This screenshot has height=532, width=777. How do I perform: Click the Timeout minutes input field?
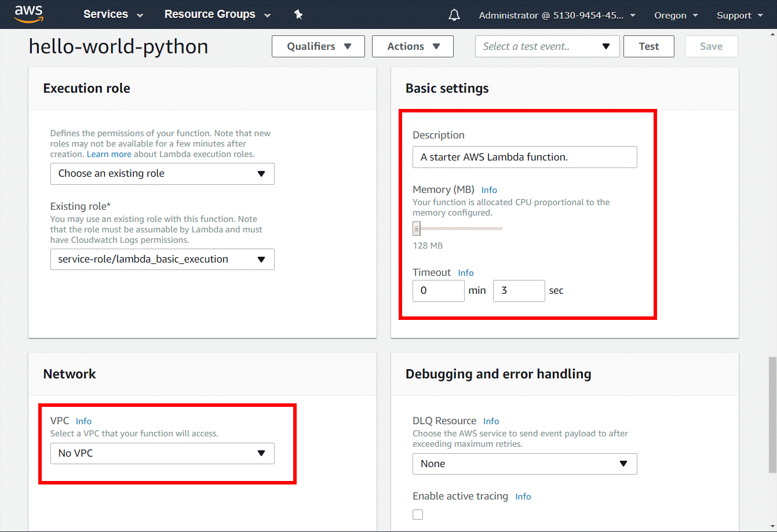pos(439,291)
